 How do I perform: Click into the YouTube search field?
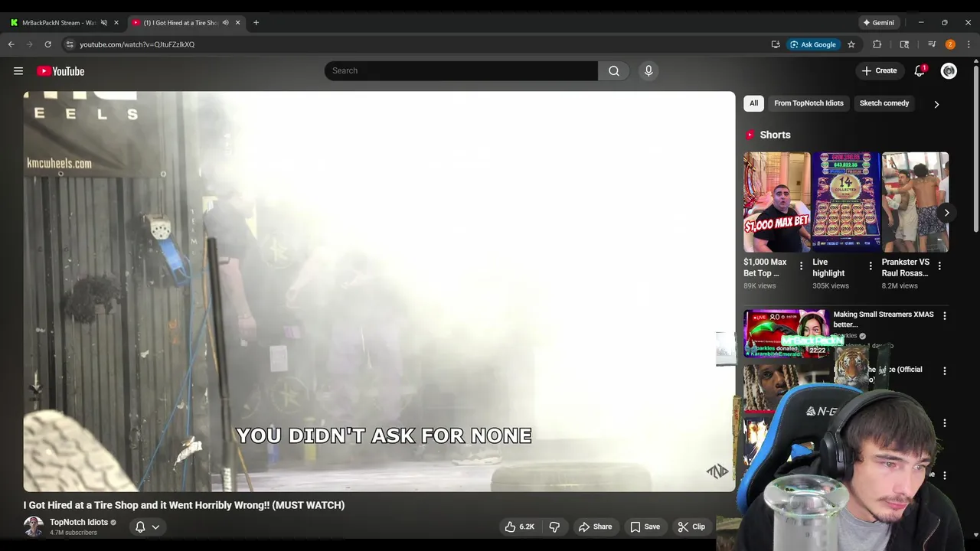(x=461, y=71)
